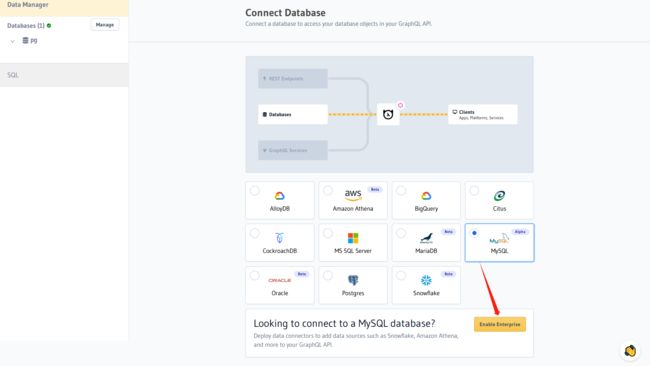Click the Clients monitor icon in diagram

(x=455, y=112)
